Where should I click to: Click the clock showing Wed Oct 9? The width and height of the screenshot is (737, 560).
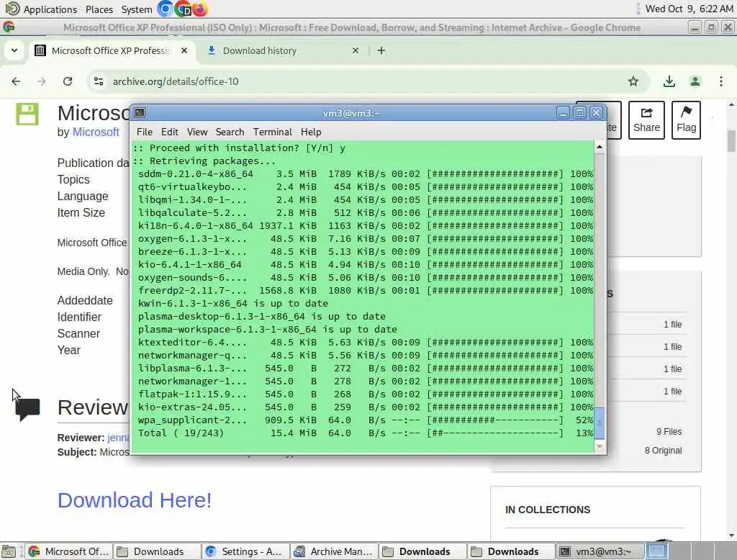(x=689, y=9)
